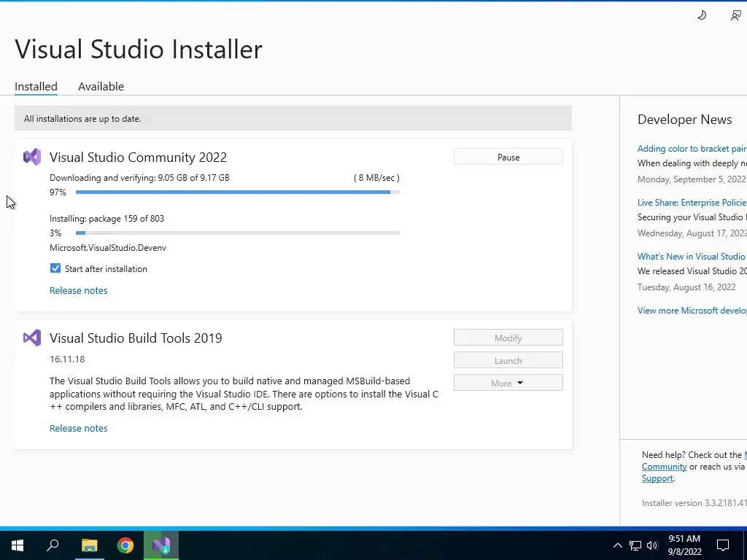Image resolution: width=747 pixels, height=560 pixels.
Task: Switch to the Installed tab
Action: pos(36,86)
